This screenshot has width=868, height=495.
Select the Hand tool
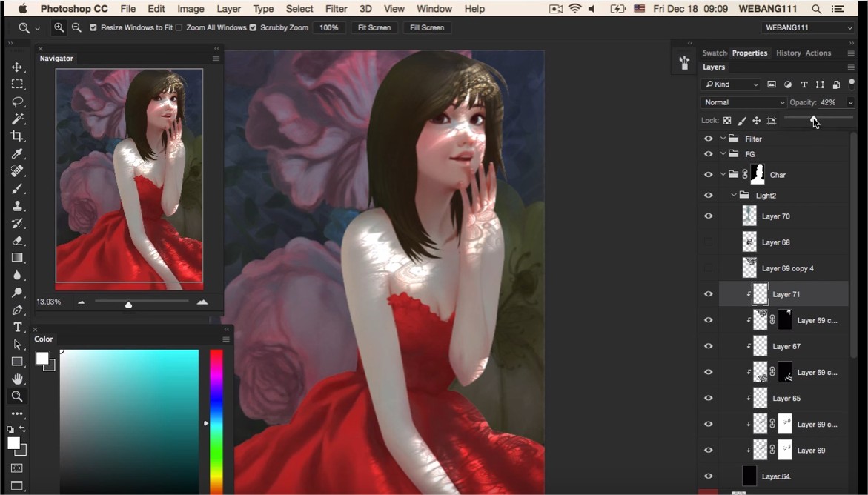pos(17,379)
